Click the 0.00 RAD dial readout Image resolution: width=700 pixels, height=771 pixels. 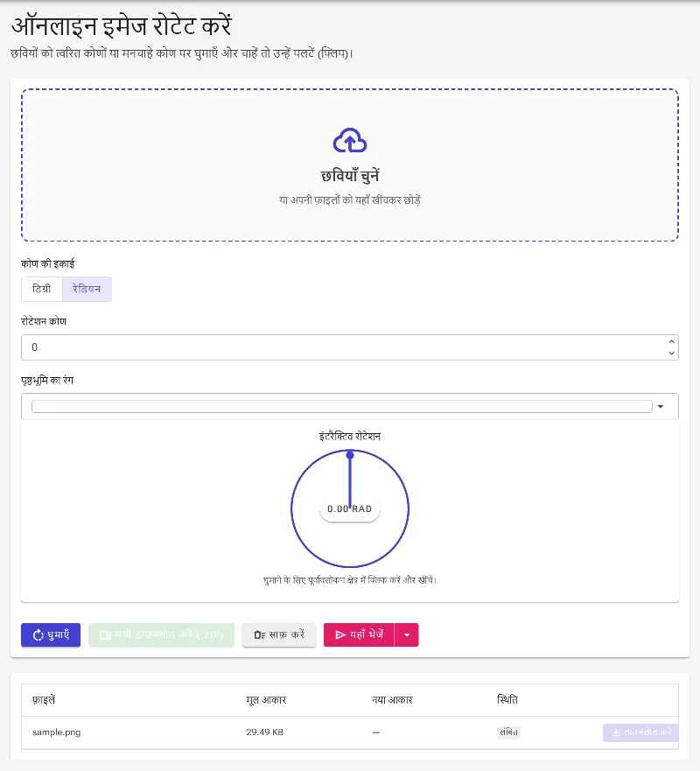tap(350, 509)
